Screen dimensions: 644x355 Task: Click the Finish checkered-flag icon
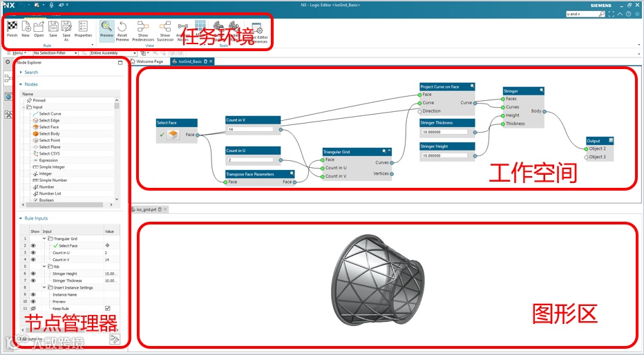point(12,27)
